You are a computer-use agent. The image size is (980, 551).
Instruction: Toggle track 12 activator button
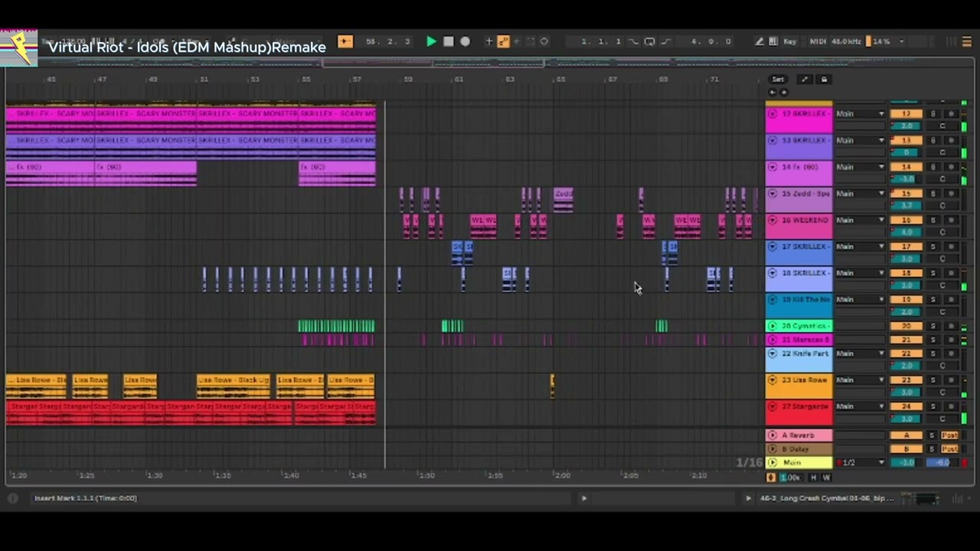coord(906,114)
